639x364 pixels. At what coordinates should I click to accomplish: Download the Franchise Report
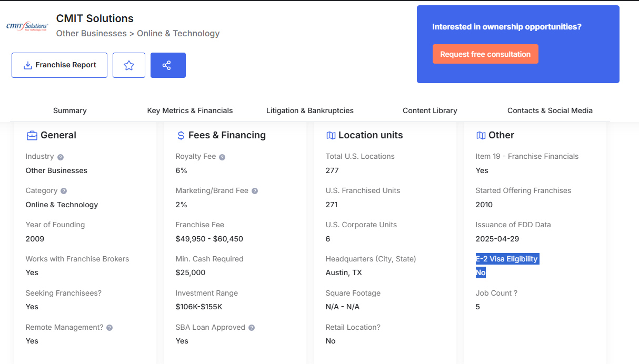(x=59, y=65)
